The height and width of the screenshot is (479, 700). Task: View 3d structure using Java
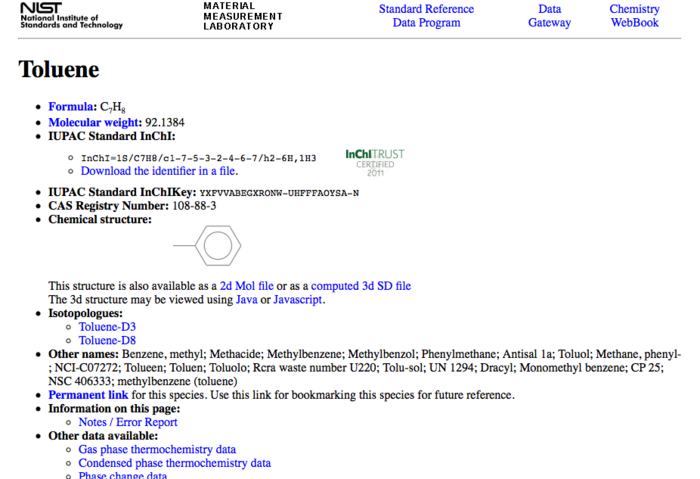pyautogui.click(x=246, y=299)
